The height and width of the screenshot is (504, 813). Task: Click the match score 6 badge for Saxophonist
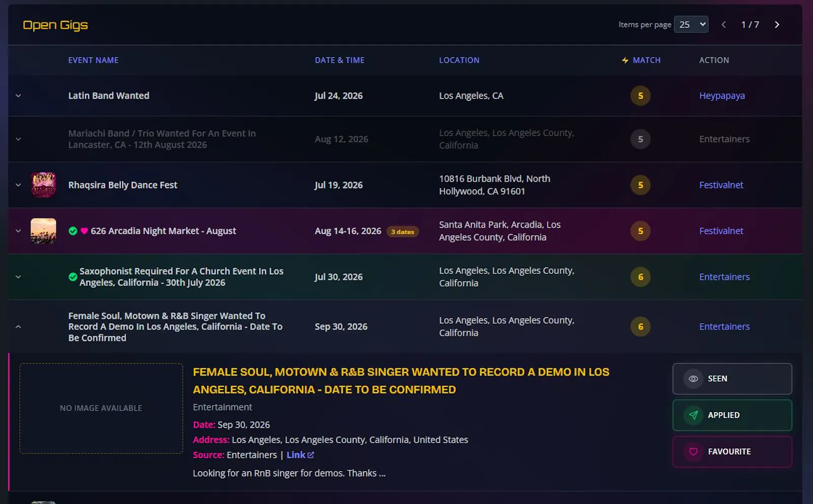640,277
